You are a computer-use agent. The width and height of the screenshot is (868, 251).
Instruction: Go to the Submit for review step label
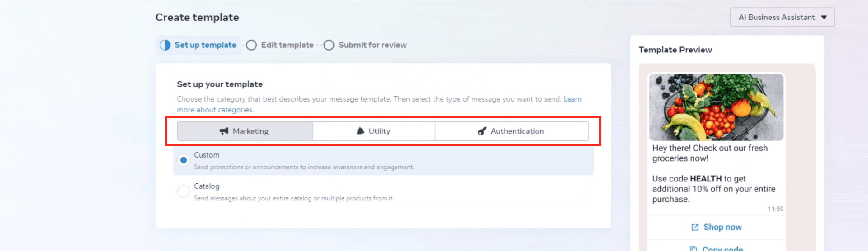pos(373,45)
